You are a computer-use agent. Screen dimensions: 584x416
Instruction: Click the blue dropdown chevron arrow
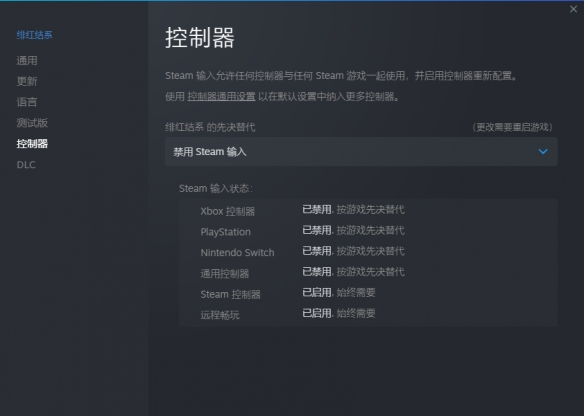(543, 152)
